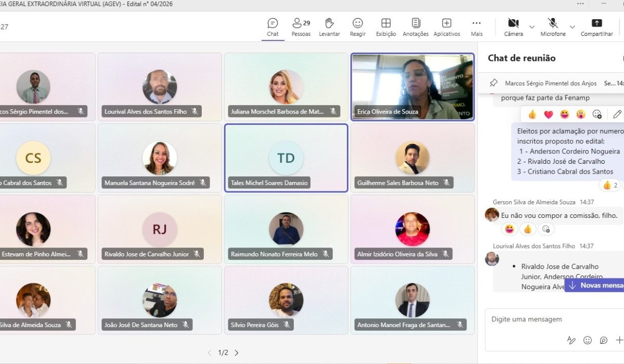Open the Anotações notes icon
Viewport: 624px width, 364px height.
416,27
